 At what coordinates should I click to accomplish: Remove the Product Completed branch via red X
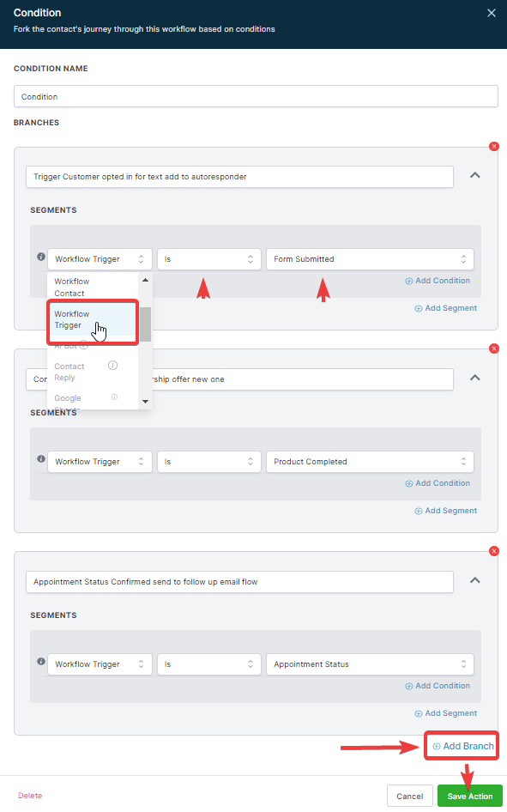(x=493, y=349)
